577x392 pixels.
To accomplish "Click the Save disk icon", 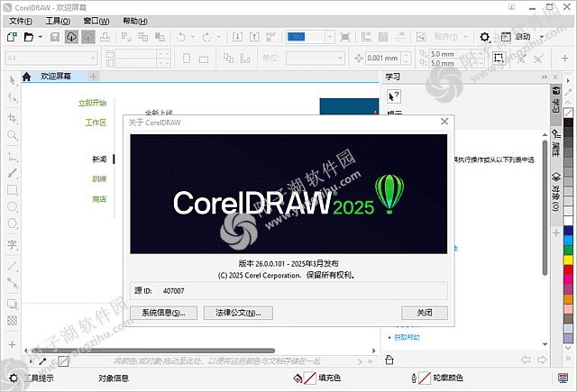I will click(55, 37).
